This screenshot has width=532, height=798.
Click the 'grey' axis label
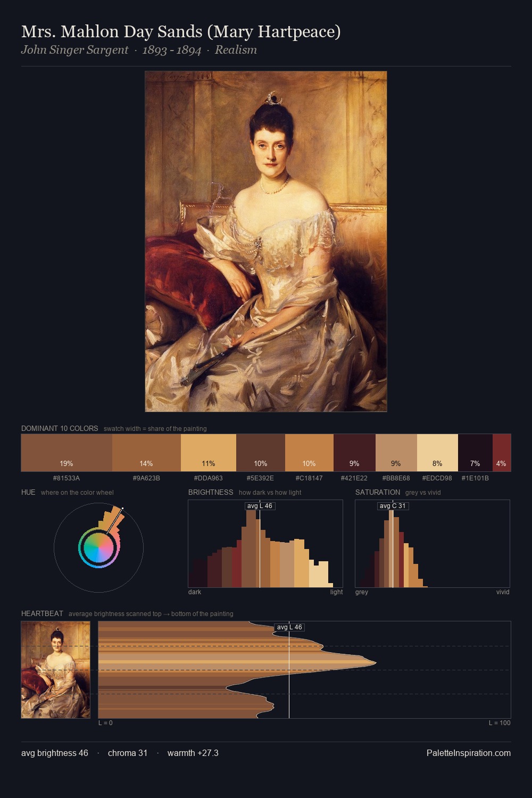pyautogui.click(x=362, y=592)
